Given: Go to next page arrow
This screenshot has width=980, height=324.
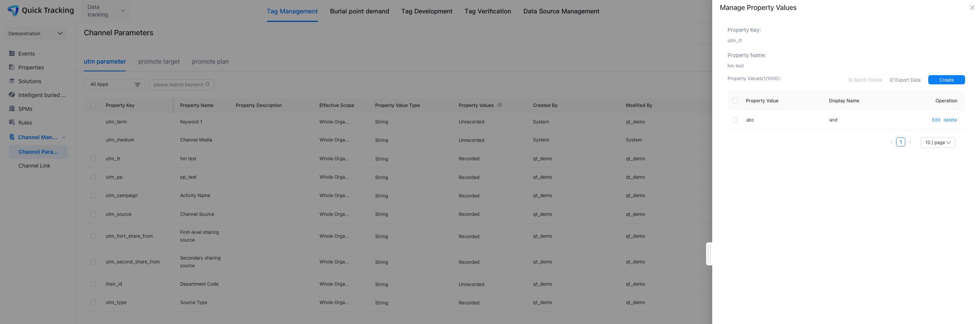Looking at the screenshot, I should 910,142.
